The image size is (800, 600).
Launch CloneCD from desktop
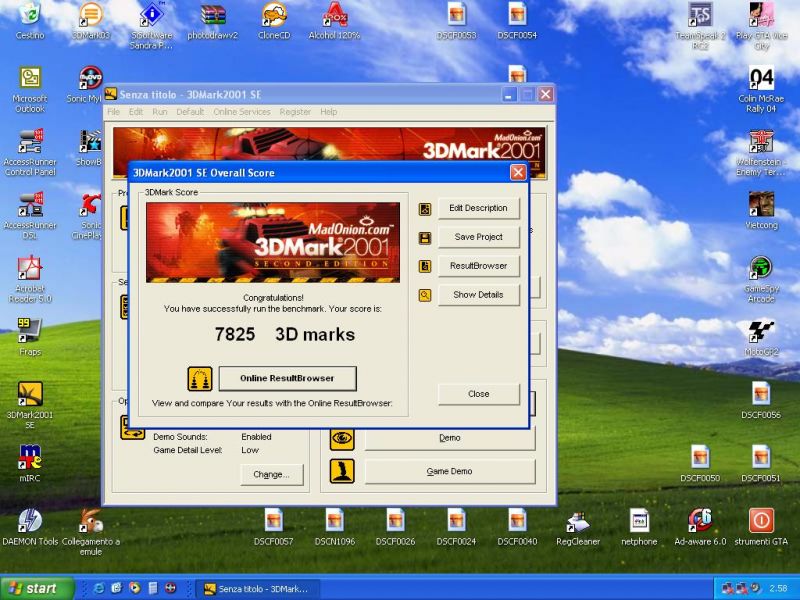tap(274, 21)
